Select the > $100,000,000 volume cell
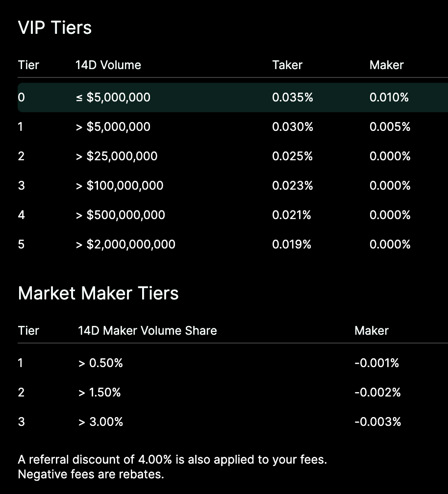This screenshot has height=494, width=448. [120, 186]
